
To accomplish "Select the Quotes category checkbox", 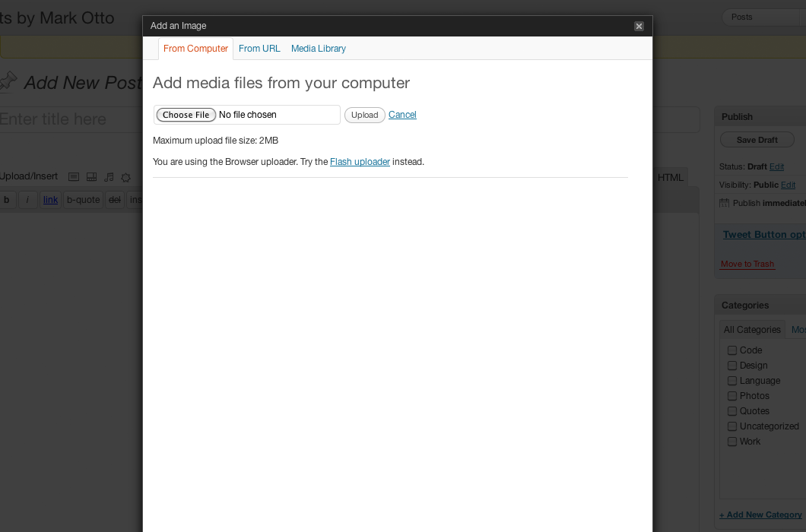I will (x=732, y=411).
